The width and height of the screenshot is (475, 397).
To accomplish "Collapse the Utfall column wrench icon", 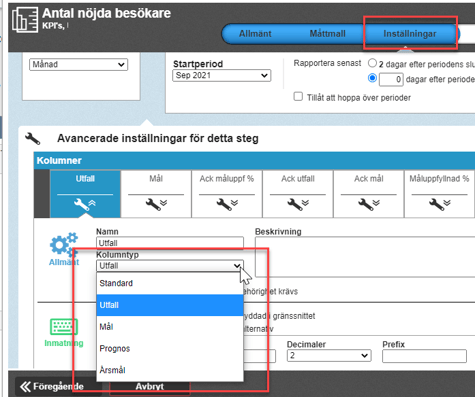I will click(85, 204).
